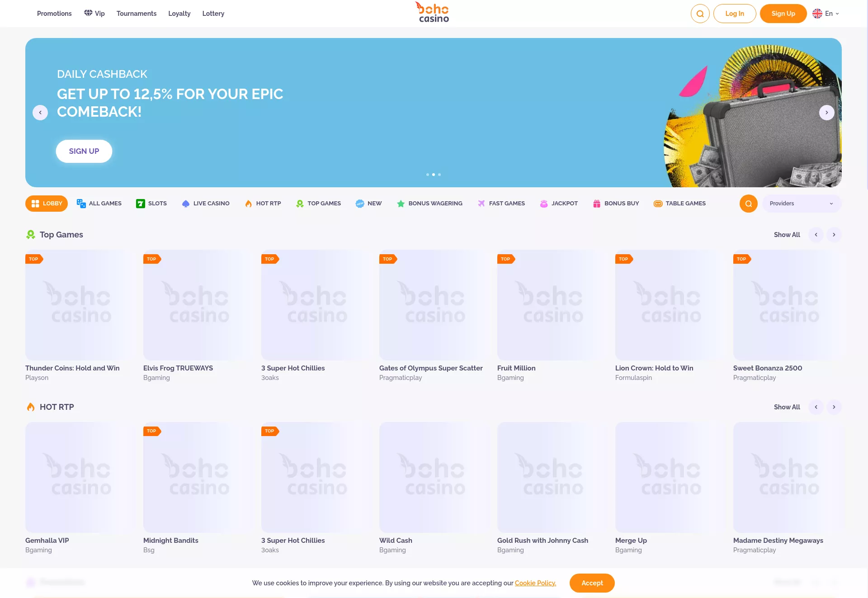Click the Slots seven icon
Screen dimensions: 868x598
tap(141, 204)
